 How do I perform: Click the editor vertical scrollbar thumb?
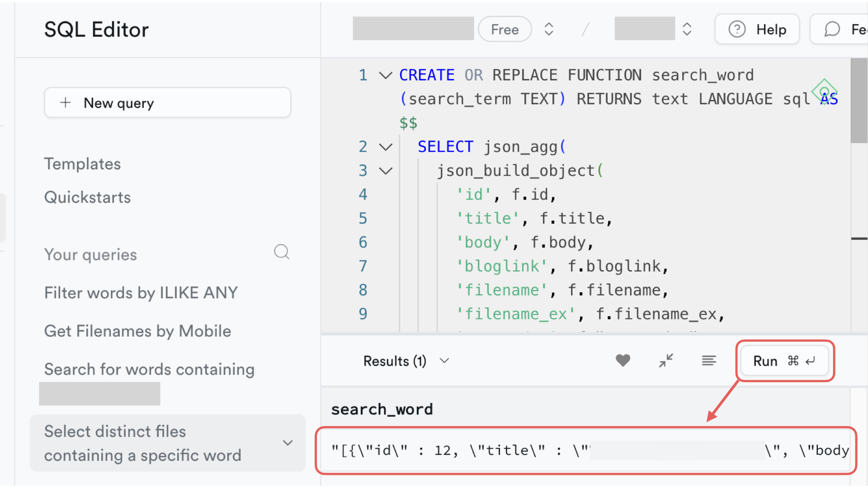(x=859, y=102)
